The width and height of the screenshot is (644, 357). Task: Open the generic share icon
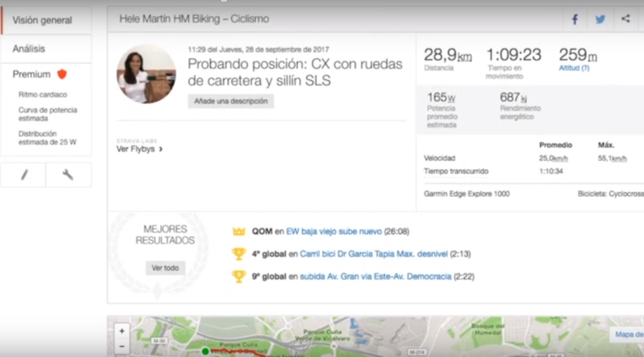(x=626, y=18)
